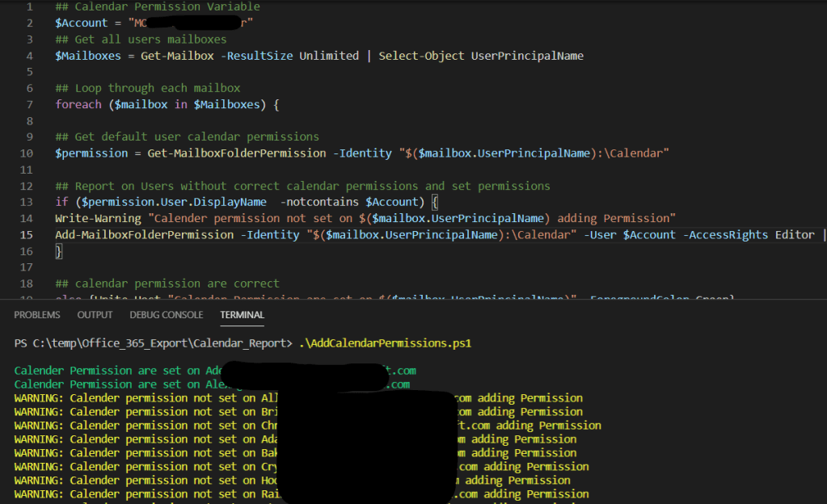Viewport: 827px width, 504px height.
Task: Activate the TERMINAL tab
Action: (242, 315)
